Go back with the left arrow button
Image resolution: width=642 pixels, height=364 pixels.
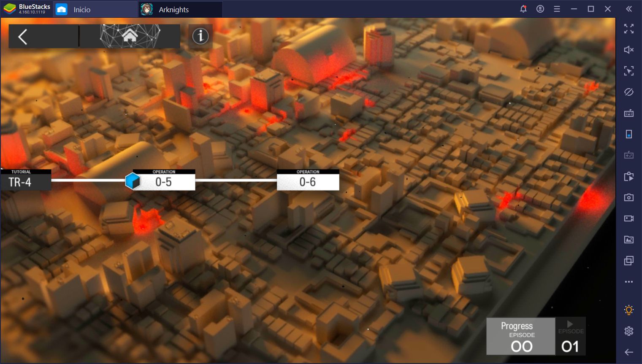tap(23, 37)
